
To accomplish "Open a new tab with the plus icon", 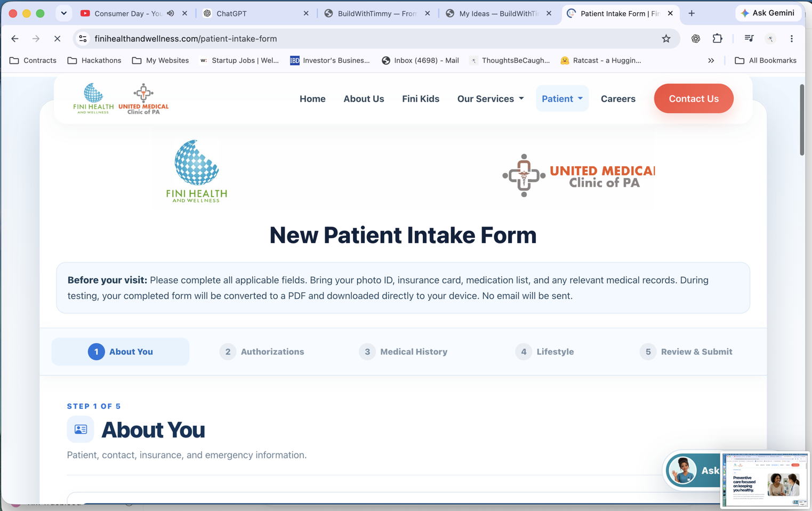I will pyautogui.click(x=692, y=13).
